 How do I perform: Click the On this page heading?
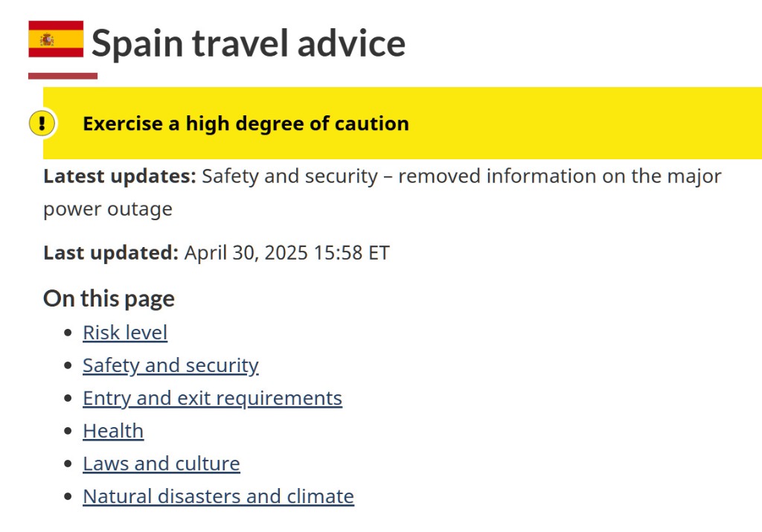tap(109, 298)
